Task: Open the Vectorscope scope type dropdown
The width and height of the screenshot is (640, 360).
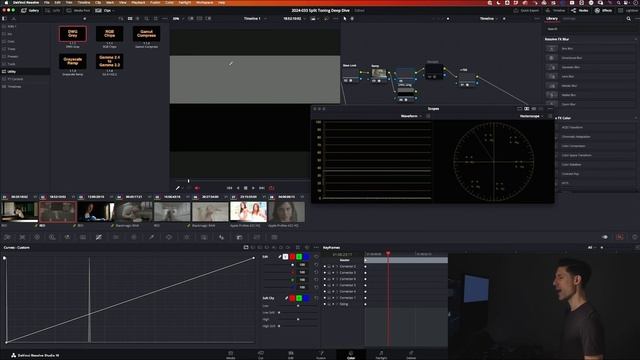Action: 532,116
